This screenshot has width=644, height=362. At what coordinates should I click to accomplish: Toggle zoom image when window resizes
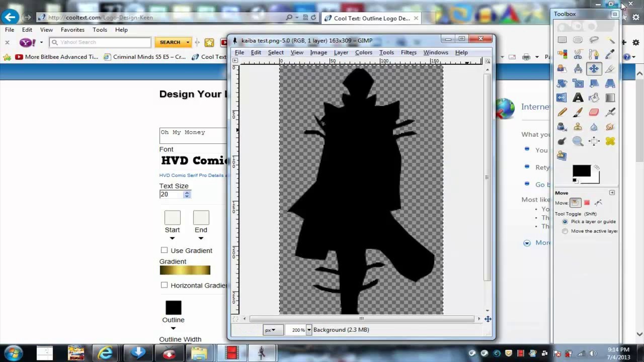487,61
